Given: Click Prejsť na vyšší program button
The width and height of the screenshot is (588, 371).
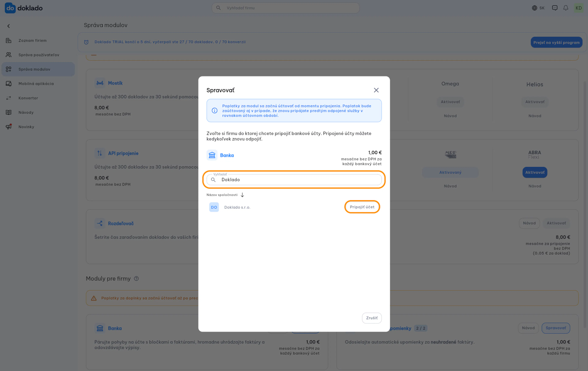Looking at the screenshot, I should pyautogui.click(x=556, y=42).
